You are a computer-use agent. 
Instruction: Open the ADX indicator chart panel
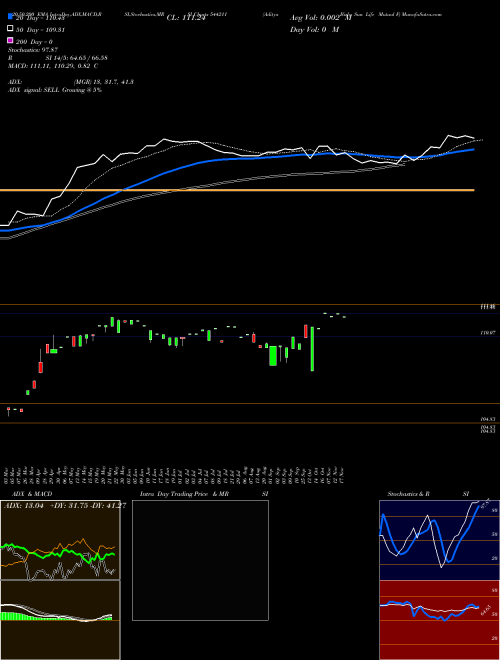pos(60,540)
